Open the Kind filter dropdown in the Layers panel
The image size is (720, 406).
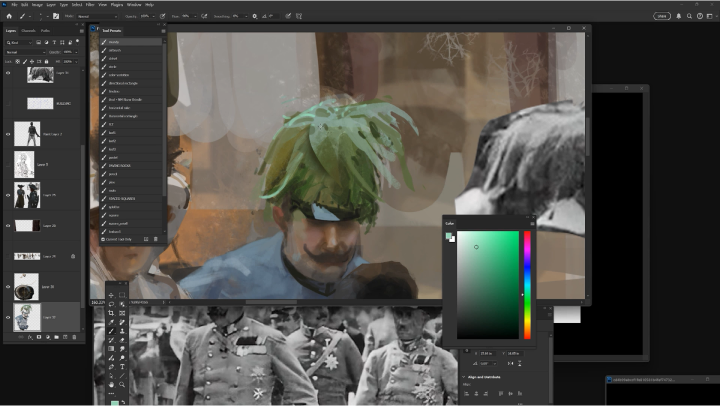click(x=19, y=43)
